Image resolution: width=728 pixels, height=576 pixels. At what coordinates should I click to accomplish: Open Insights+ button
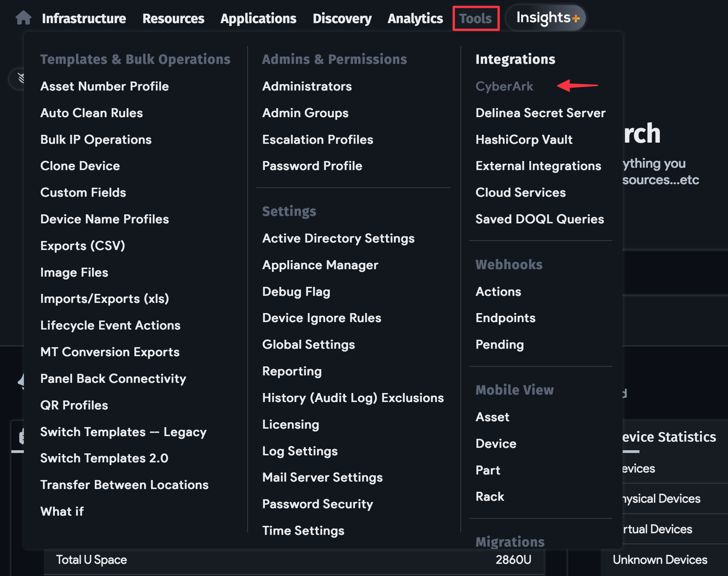[546, 18]
